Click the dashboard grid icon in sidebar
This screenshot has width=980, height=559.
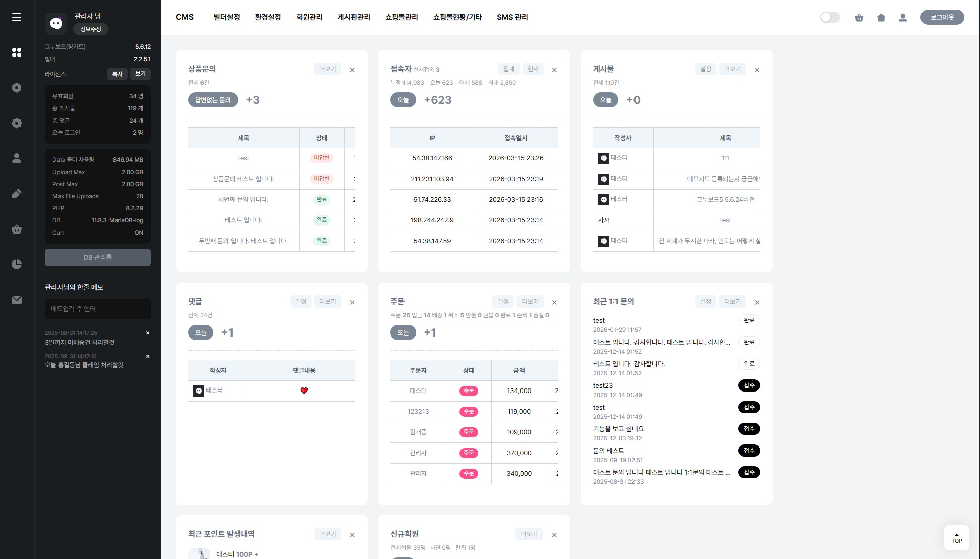pos(17,52)
